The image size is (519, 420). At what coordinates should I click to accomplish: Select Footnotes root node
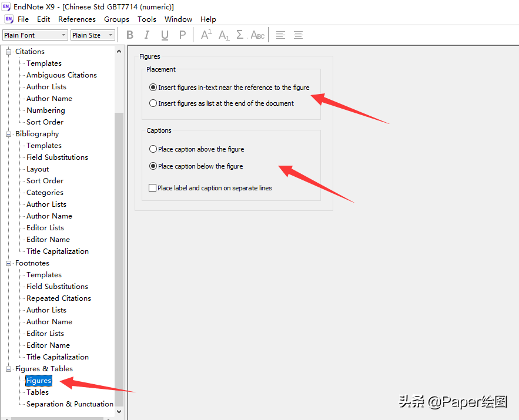pyautogui.click(x=32, y=263)
